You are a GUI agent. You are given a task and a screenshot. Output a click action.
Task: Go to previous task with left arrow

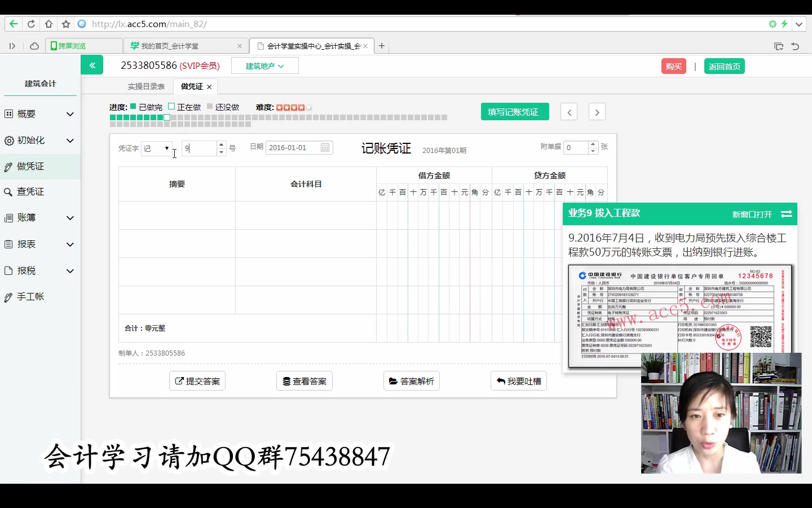569,112
